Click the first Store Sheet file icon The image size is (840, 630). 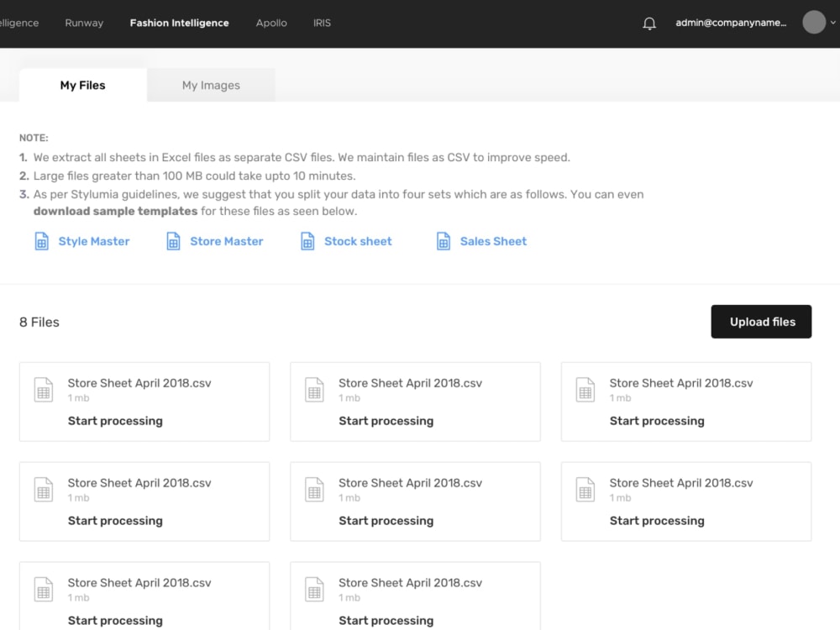click(x=43, y=390)
